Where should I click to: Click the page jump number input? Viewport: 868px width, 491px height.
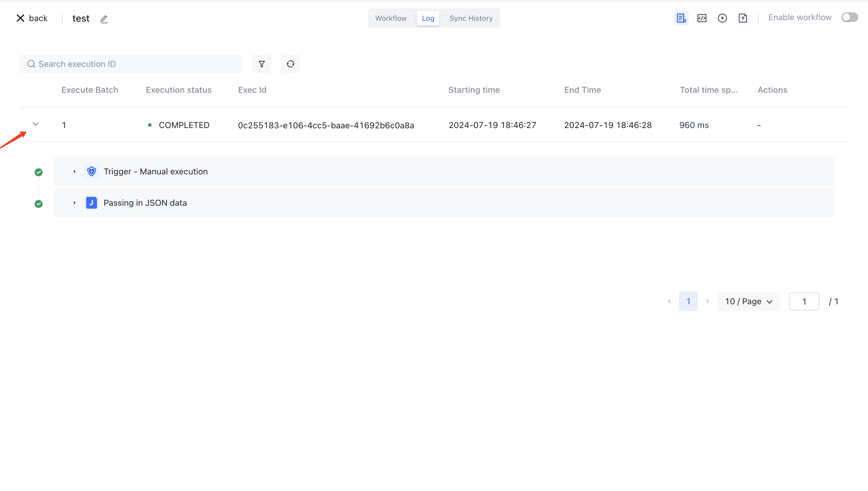click(804, 302)
